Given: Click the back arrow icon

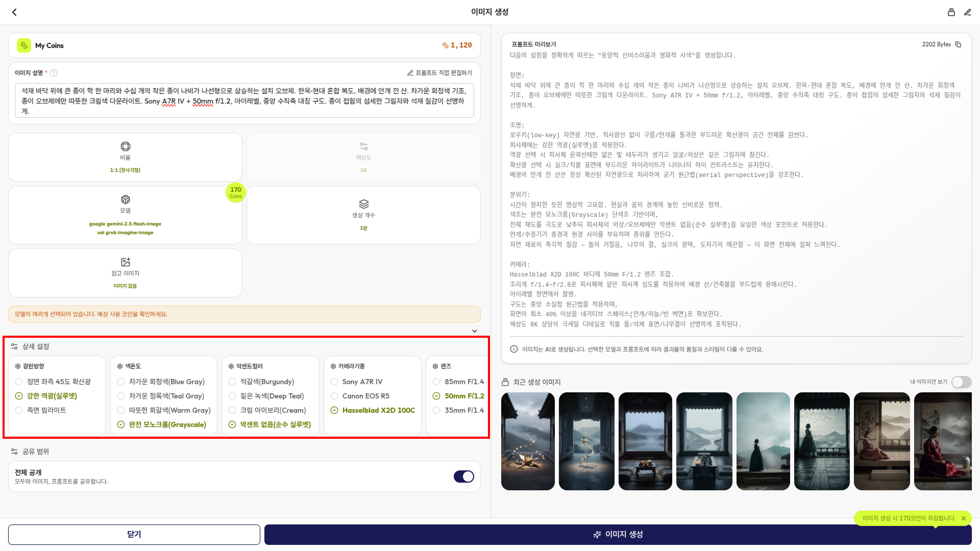Looking at the screenshot, I should pyautogui.click(x=14, y=12).
